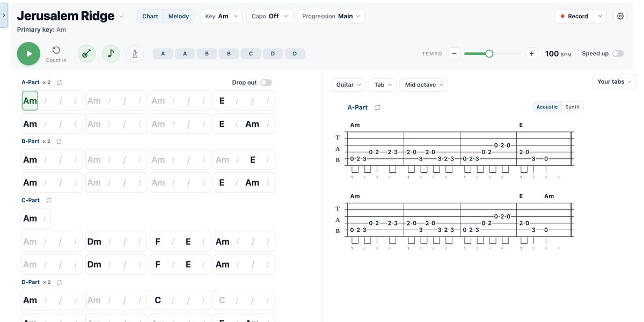Click loop icon beside B-Part heading
This screenshot has width=644, height=322.
(59, 142)
